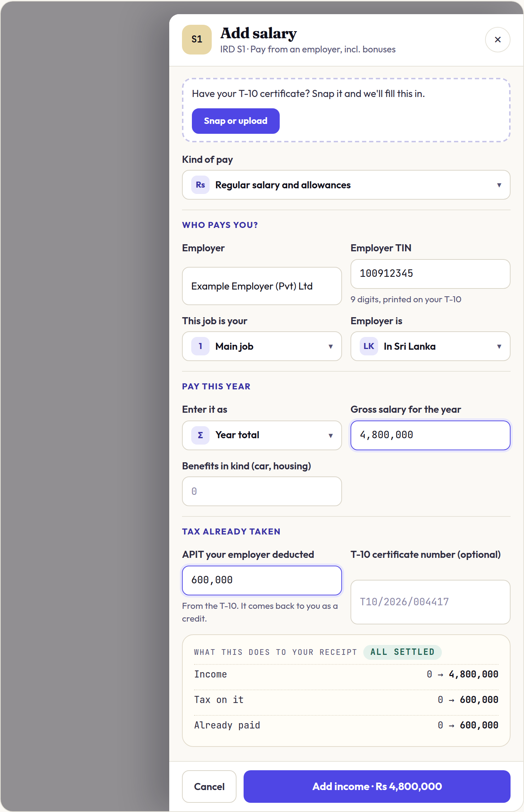Viewport: 524px width, 812px height.
Task: Click the 'IRD S1 · Pay from an employer' subtitle
Action: tap(308, 49)
